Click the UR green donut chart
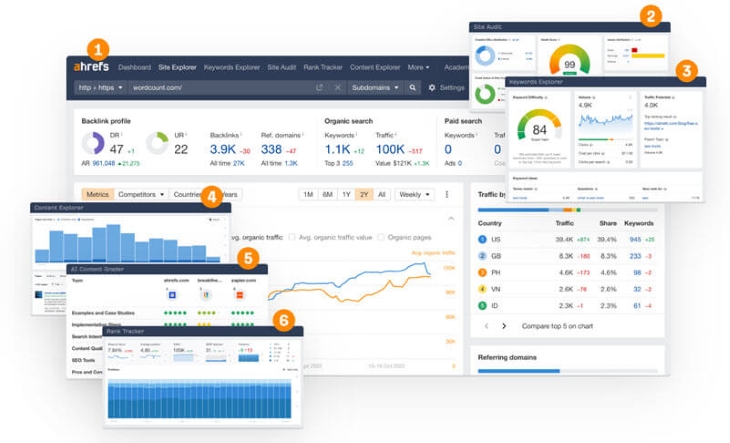730x443 pixels. click(157, 143)
